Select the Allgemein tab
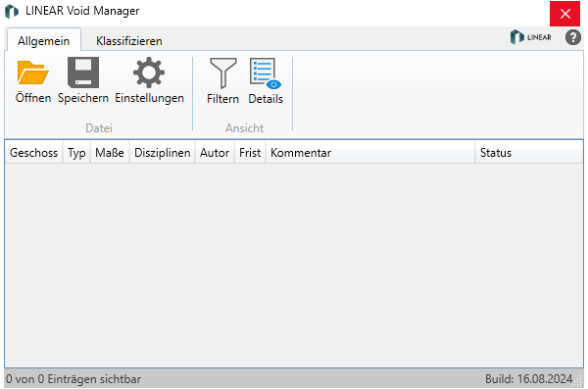Viewport: 588px width, 389px height. 43,40
